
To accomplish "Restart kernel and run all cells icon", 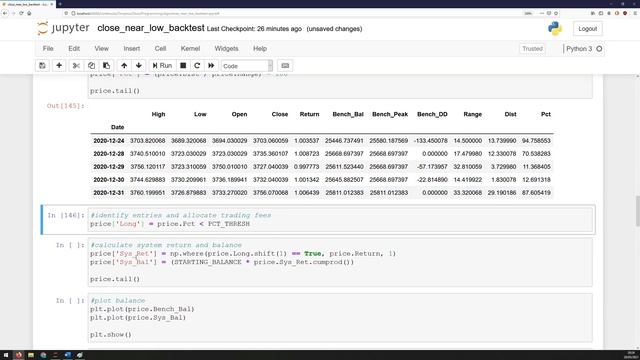I will [x=211, y=66].
